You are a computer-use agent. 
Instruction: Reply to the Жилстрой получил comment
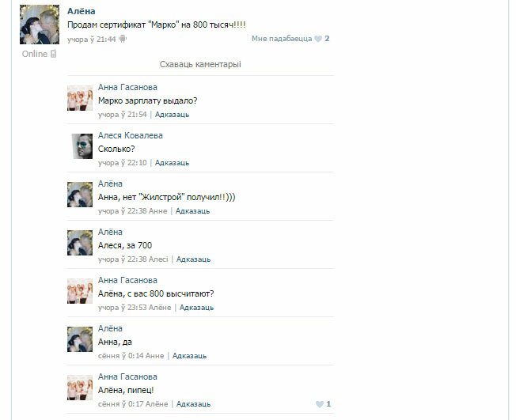192,211
